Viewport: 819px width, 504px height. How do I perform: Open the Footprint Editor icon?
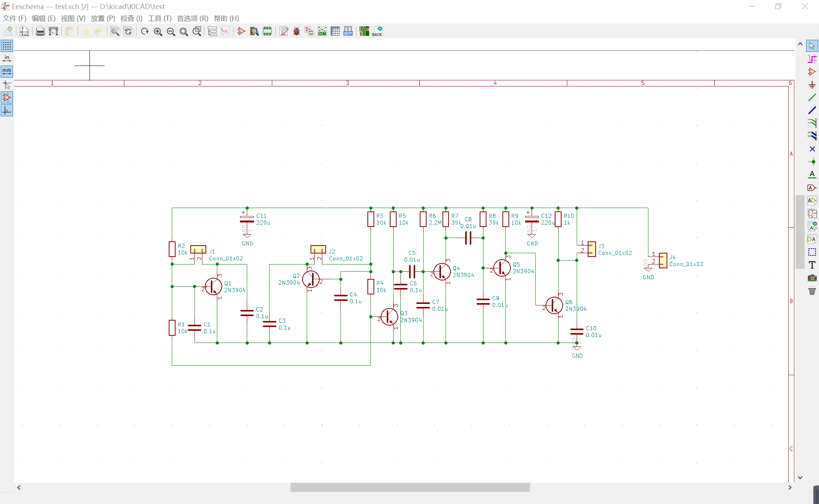click(x=267, y=31)
